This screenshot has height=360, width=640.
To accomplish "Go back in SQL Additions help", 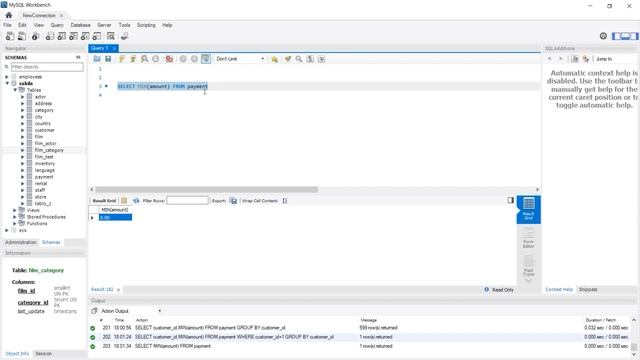I will [549, 59].
